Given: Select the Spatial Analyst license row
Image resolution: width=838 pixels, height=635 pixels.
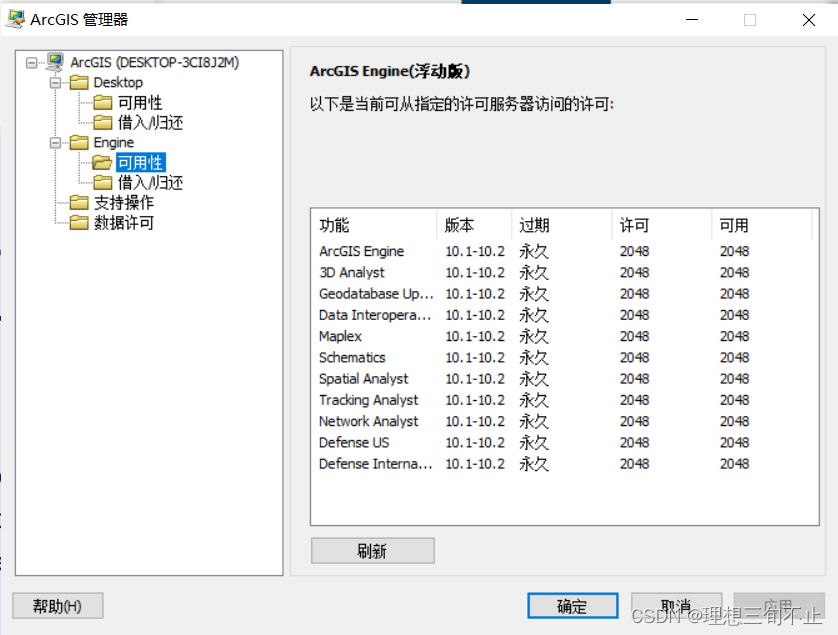Looking at the screenshot, I should coord(564,379).
